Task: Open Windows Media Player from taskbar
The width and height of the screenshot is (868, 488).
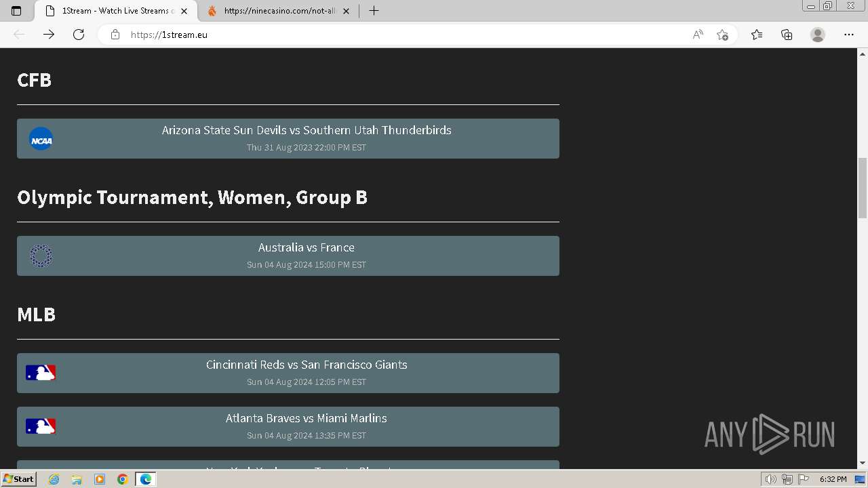Action: [100, 479]
